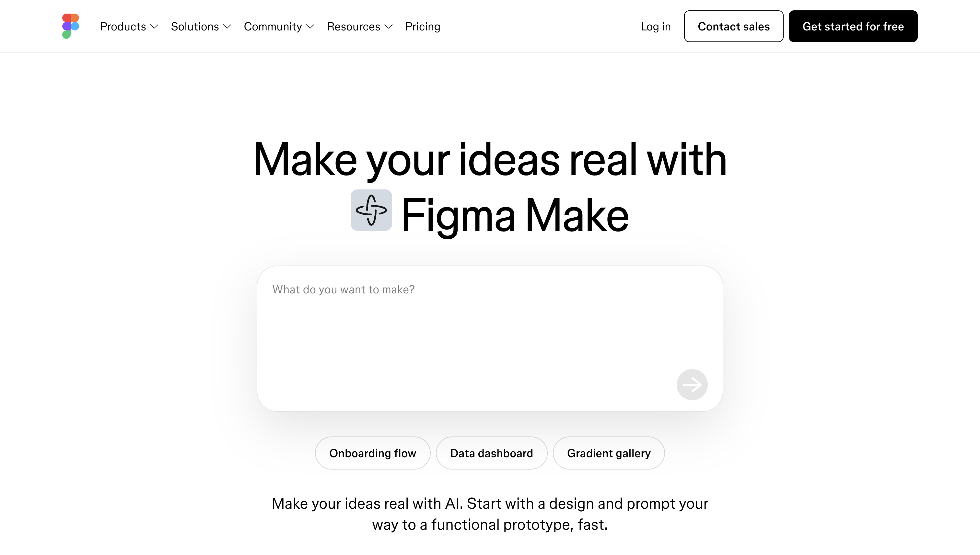Open the Solutions menu label
The image size is (980, 555).
tap(194, 27)
